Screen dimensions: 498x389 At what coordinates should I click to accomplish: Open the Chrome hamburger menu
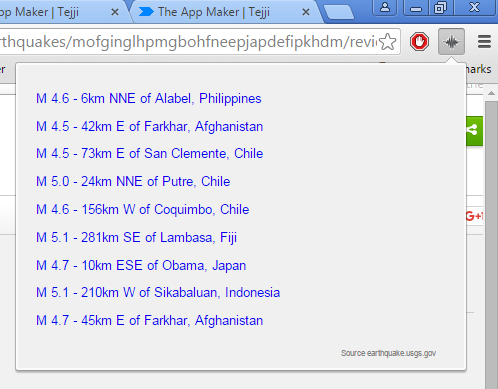(484, 42)
